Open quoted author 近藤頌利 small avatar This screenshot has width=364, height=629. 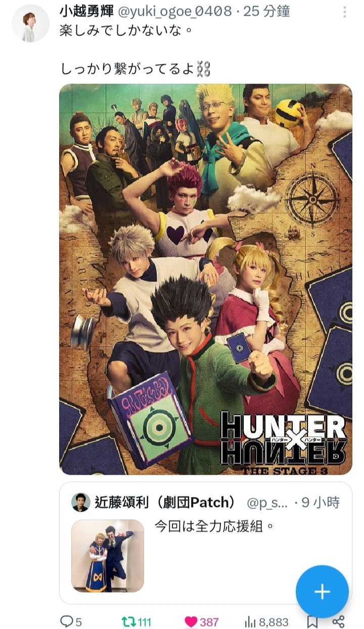81,502
